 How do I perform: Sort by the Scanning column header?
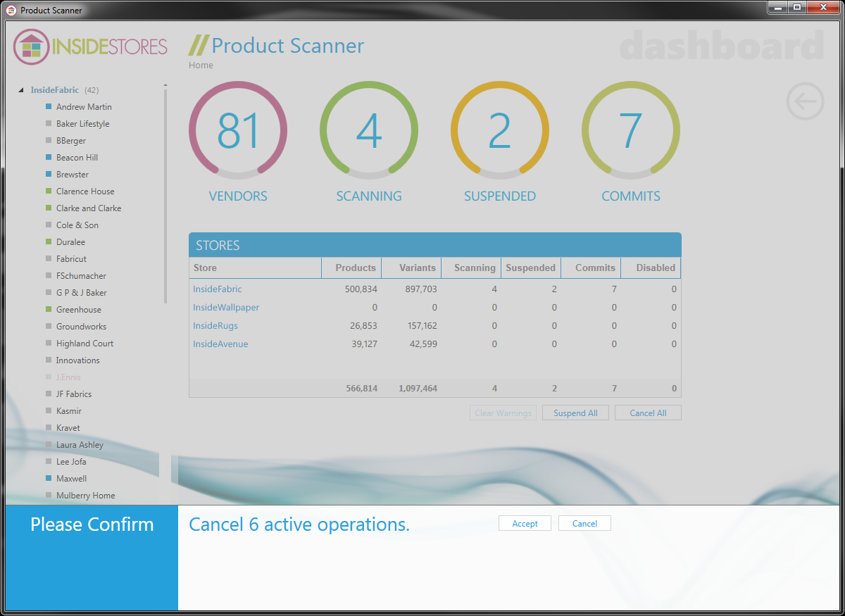[471, 268]
